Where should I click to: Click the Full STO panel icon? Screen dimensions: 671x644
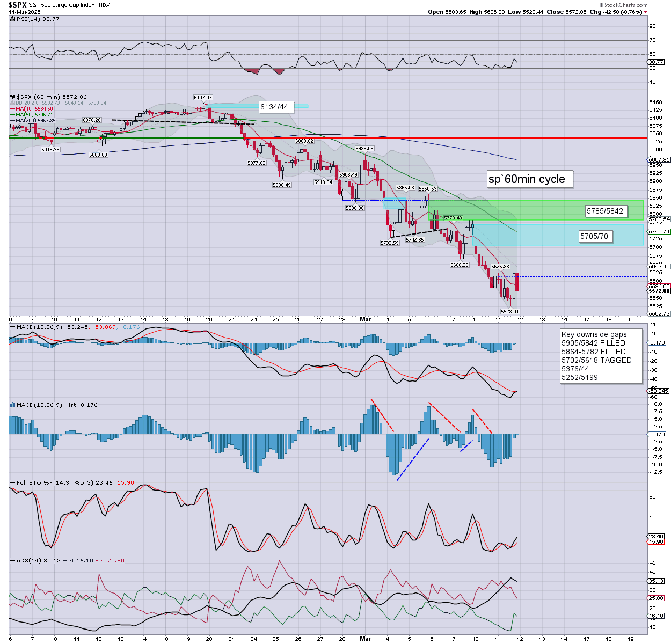coord(12,482)
